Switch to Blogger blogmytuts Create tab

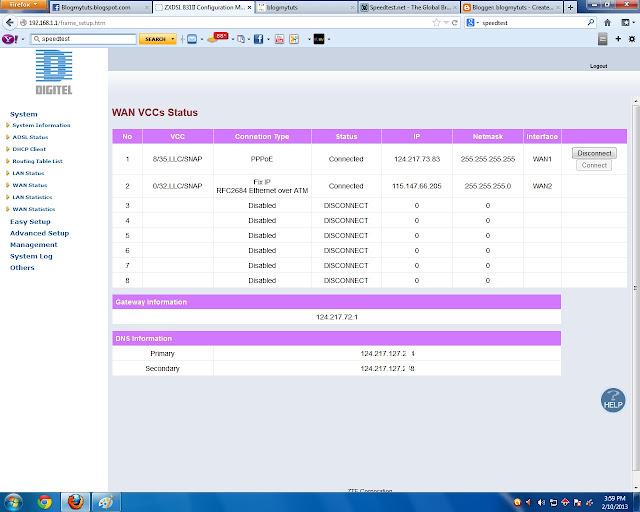[512, 7]
